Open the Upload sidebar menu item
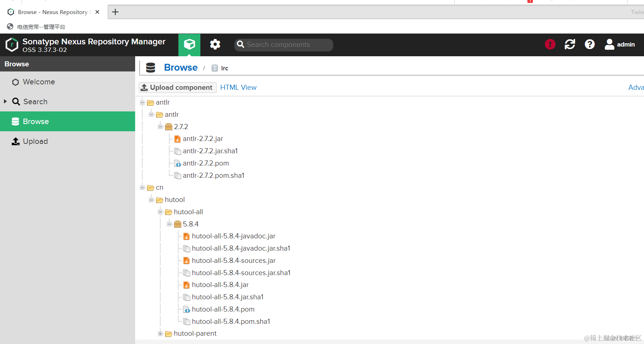The width and height of the screenshot is (644, 344). pyautogui.click(x=67, y=141)
